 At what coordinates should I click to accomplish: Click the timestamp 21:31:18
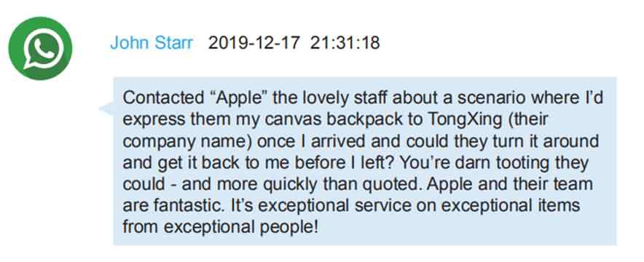[x=345, y=43]
